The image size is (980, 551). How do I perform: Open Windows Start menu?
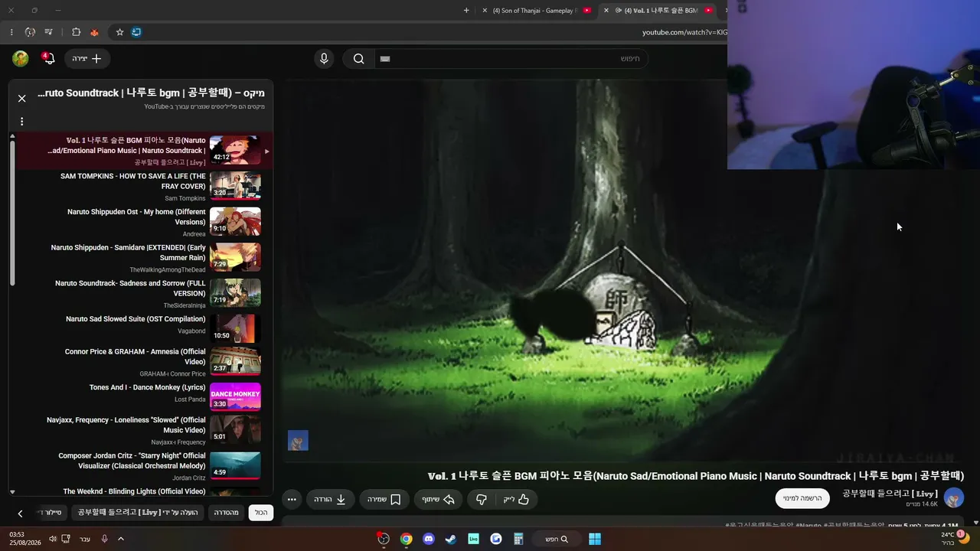[595, 539]
